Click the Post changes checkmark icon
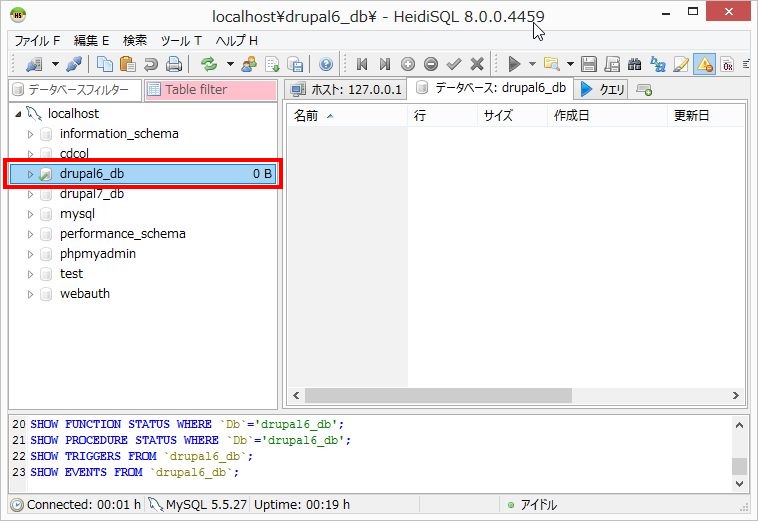This screenshot has width=758, height=521. [454, 64]
